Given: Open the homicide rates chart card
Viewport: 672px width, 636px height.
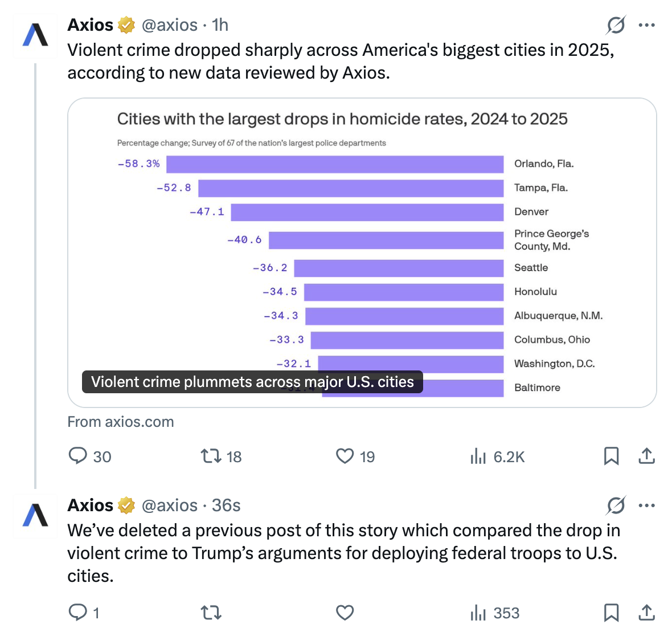Looking at the screenshot, I should 362,252.
